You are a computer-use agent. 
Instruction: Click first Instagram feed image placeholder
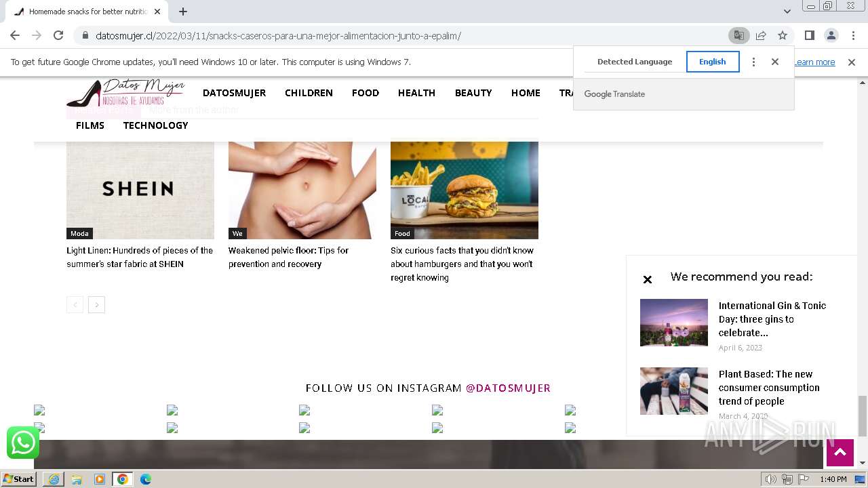tap(39, 410)
